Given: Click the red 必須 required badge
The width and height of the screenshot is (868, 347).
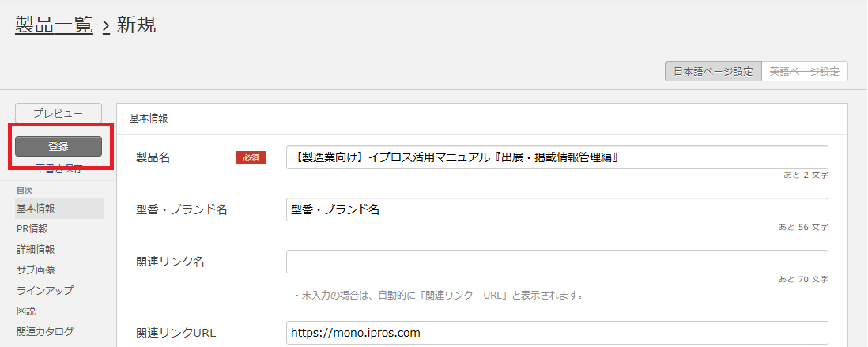Looking at the screenshot, I should pos(251,158).
